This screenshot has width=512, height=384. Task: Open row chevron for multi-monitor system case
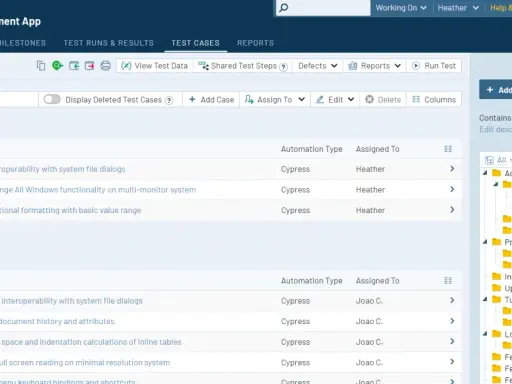452,189
